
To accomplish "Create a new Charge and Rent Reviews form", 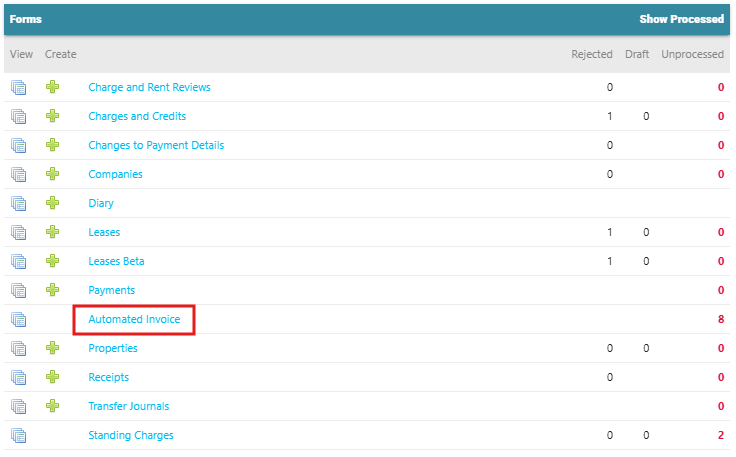I will pos(53,87).
